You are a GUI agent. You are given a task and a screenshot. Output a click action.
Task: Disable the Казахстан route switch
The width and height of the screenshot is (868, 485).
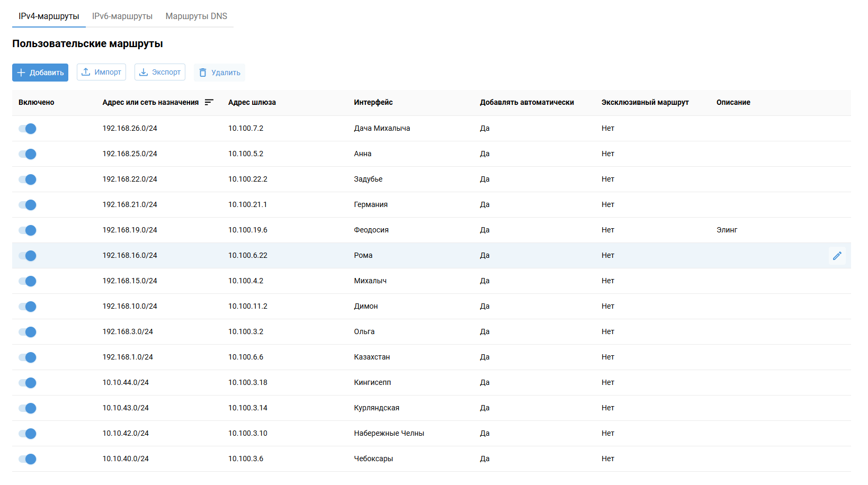28,357
